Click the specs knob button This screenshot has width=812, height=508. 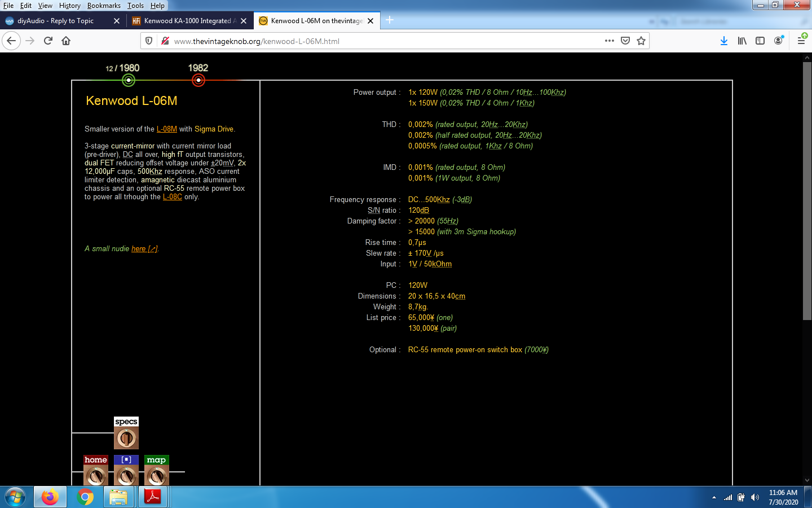[126, 433]
